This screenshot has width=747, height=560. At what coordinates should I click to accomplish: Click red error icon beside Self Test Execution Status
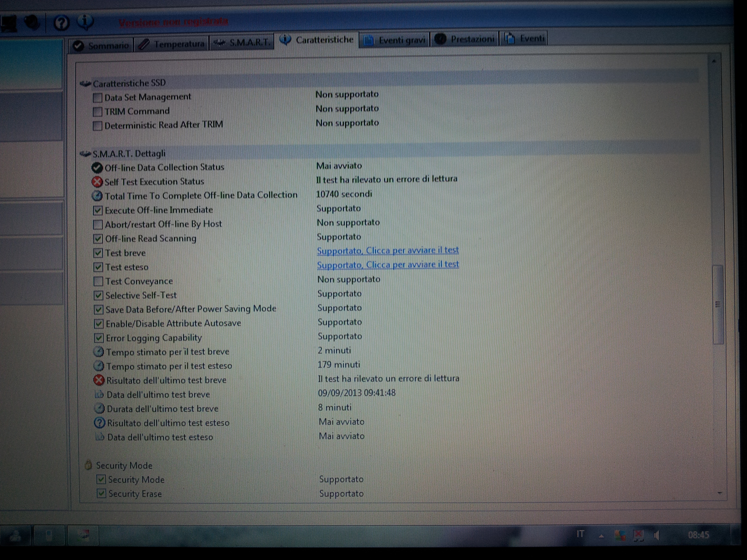[97, 182]
